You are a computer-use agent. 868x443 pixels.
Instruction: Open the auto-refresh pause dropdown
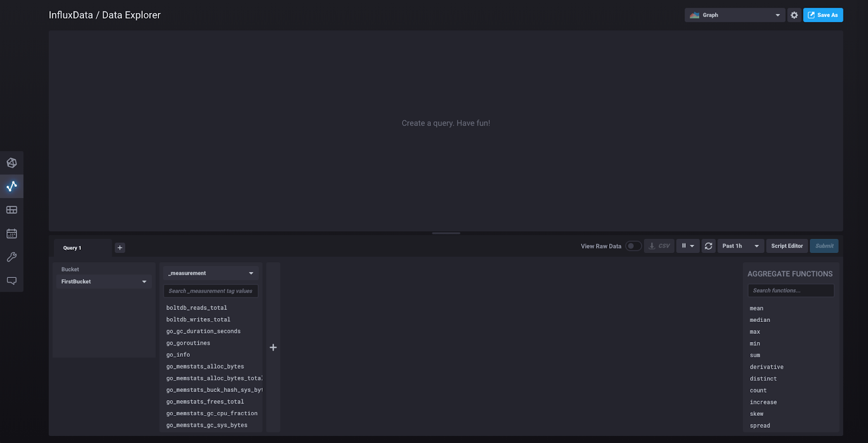(688, 246)
